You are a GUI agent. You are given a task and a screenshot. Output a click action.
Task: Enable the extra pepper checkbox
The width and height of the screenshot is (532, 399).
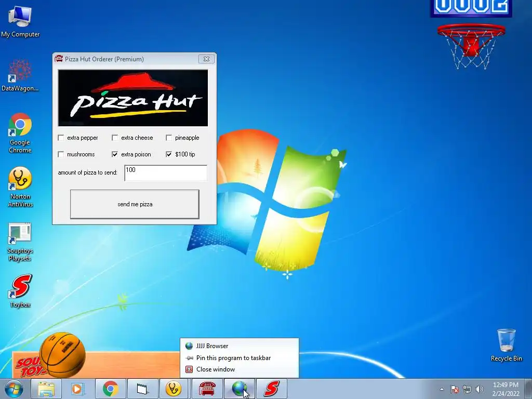click(61, 138)
